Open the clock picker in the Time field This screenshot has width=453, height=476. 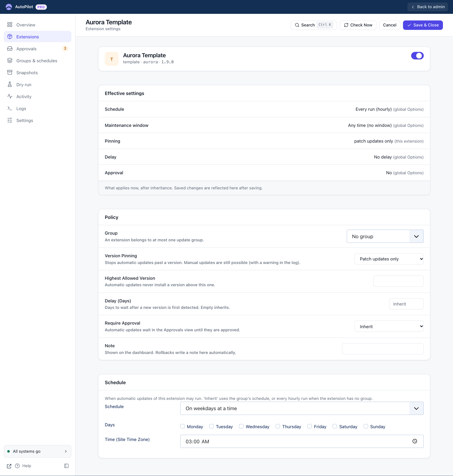(415, 441)
